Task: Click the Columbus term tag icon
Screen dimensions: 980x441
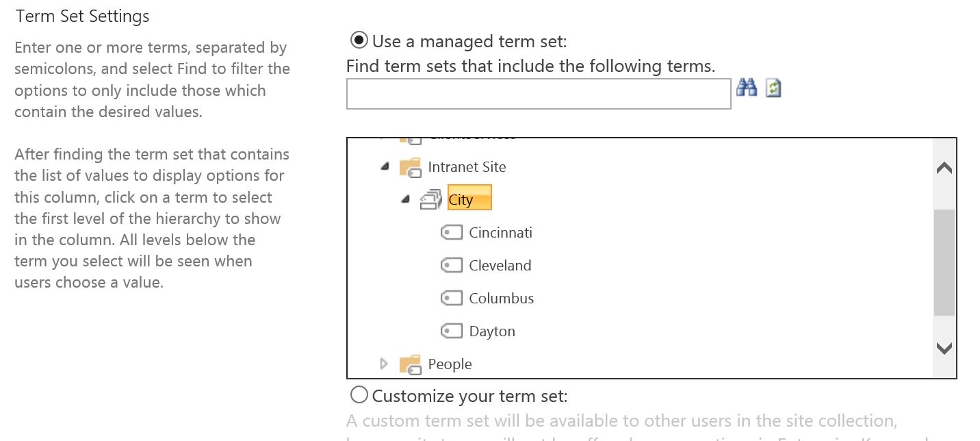Action: (x=452, y=299)
